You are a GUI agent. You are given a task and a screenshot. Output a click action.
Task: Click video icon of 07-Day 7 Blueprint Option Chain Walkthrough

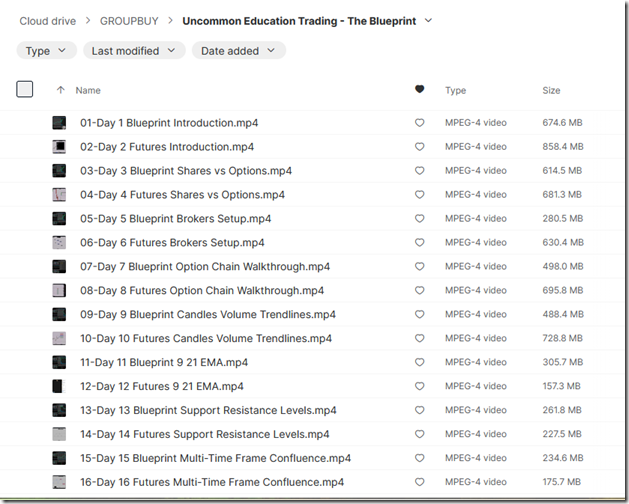59,266
